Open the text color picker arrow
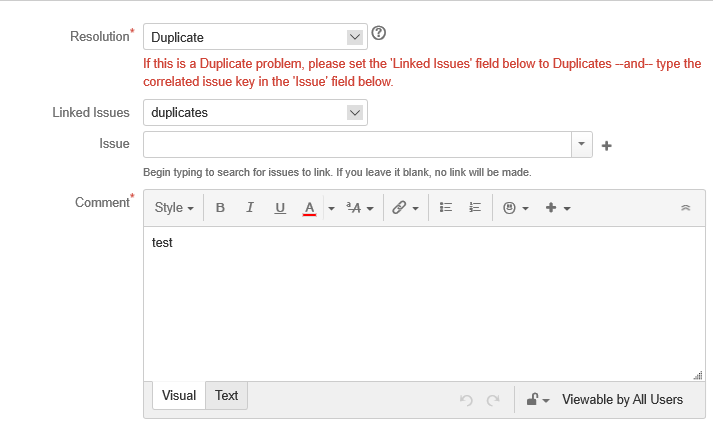This screenshot has height=433, width=713. (x=331, y=208)
